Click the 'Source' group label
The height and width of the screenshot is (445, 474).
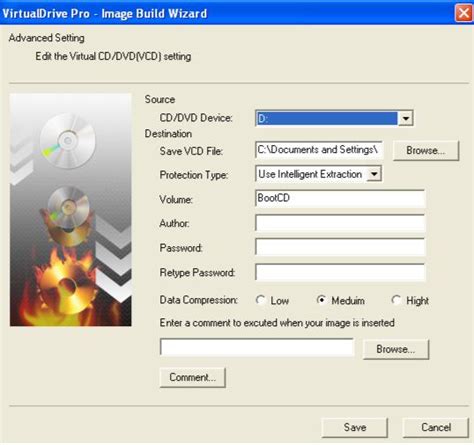pos(160,99)
